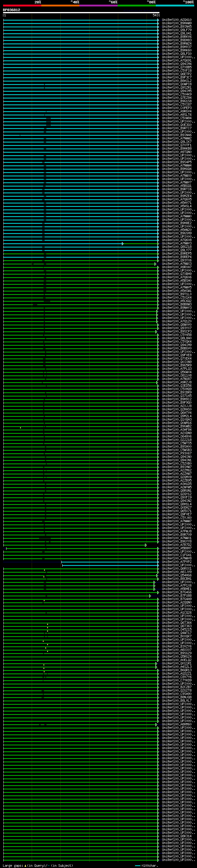Select the UniRef100_Q93YX6 entry
The width and height of the screenshot is (197, 868).
pos(176,260)
